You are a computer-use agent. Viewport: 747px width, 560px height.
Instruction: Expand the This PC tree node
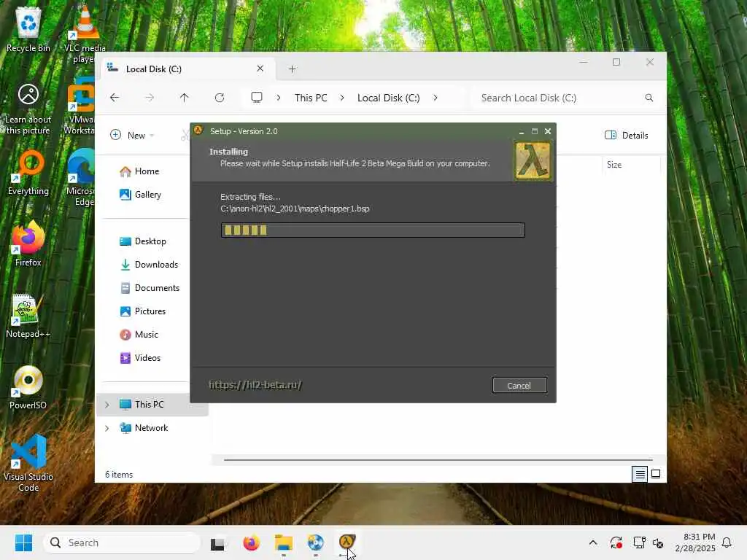tap(107, 405)
